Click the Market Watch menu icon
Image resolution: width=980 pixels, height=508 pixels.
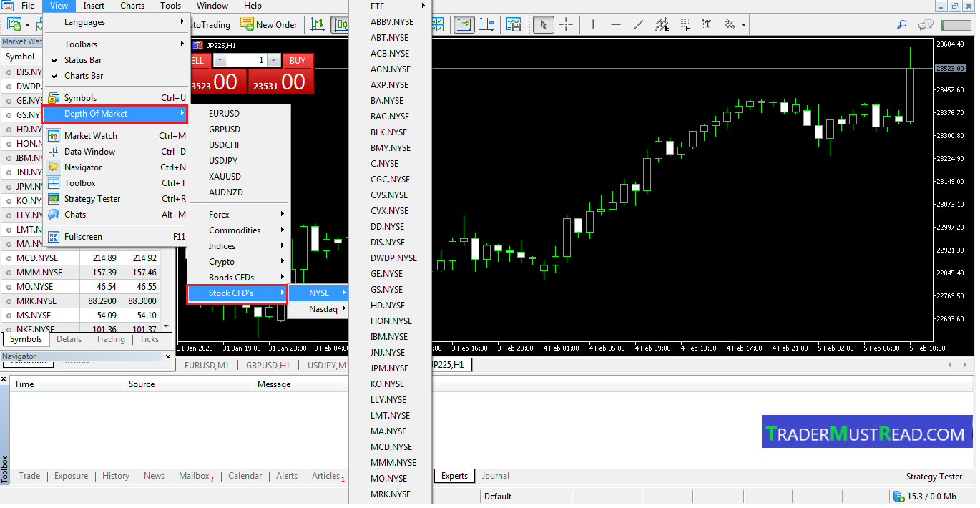point(54,136)
